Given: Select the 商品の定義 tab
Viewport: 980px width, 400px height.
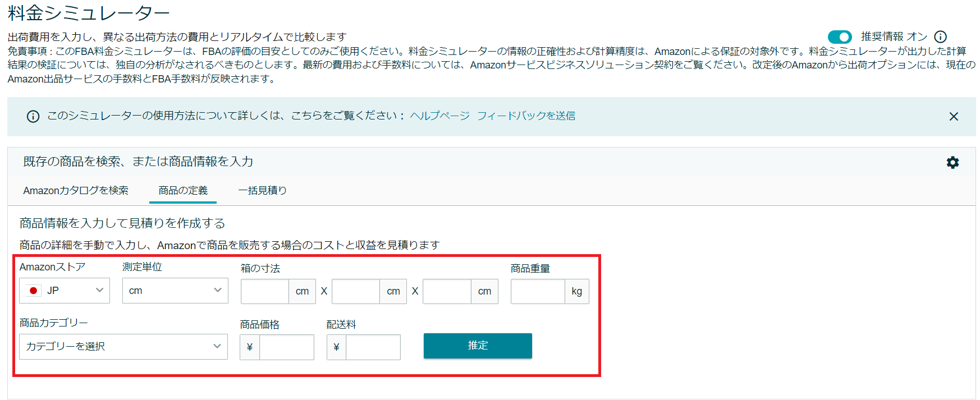Looking at the screenshot, I should (x=183, y=191).
